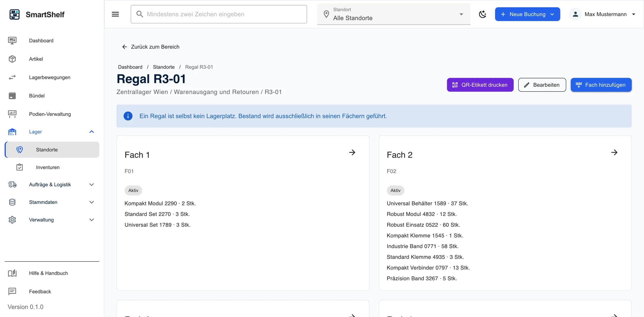Select Lagerbewegungen menu label
Viewport: 644px width, 317px height.
tap(50, 77)
